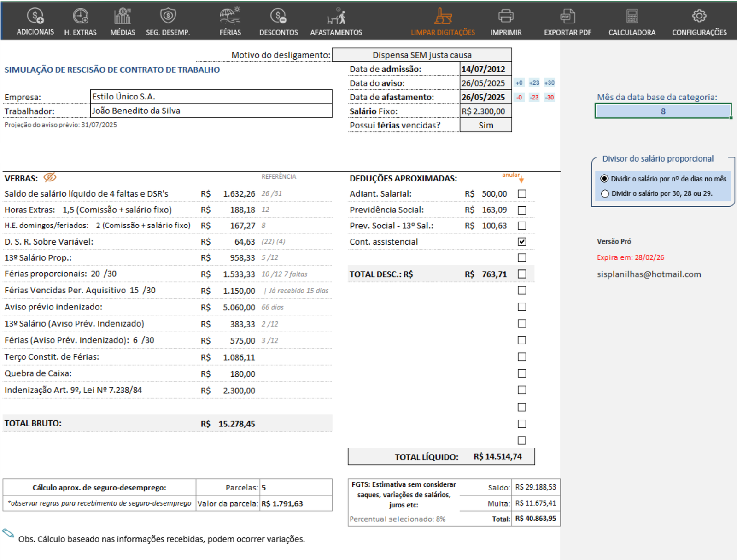Screen dimensions: 737x560
Task: Click FGTS Saldo R$ 29.188,53
Action: 536,487
